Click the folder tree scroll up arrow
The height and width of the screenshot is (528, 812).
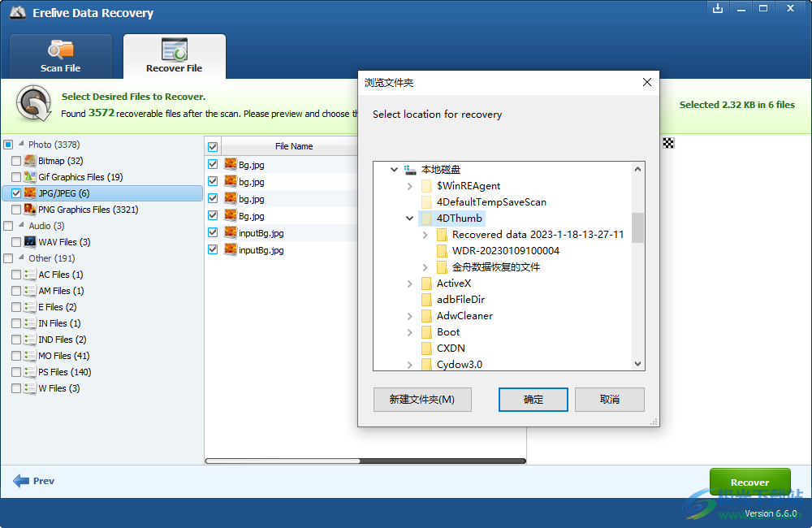pos(638,169)
